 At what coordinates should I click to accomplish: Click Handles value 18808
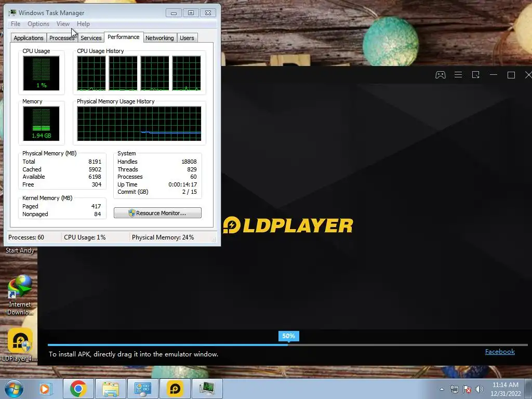(189, 162)
